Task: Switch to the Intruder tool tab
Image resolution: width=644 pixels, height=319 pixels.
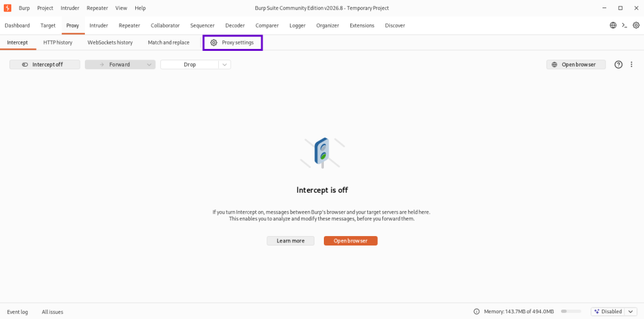Action: coord(99,25)
